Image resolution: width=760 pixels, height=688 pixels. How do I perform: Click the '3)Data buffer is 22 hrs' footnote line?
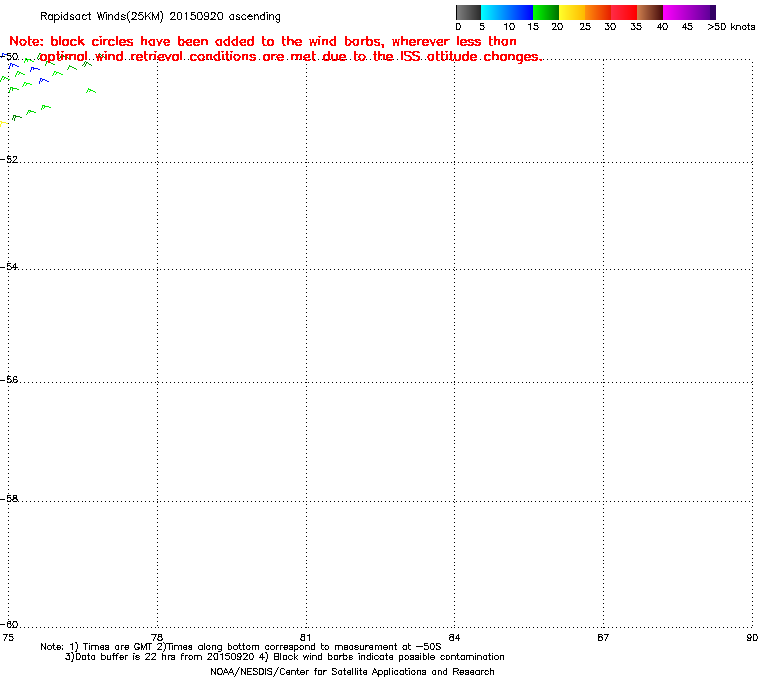tap(285, 657)
